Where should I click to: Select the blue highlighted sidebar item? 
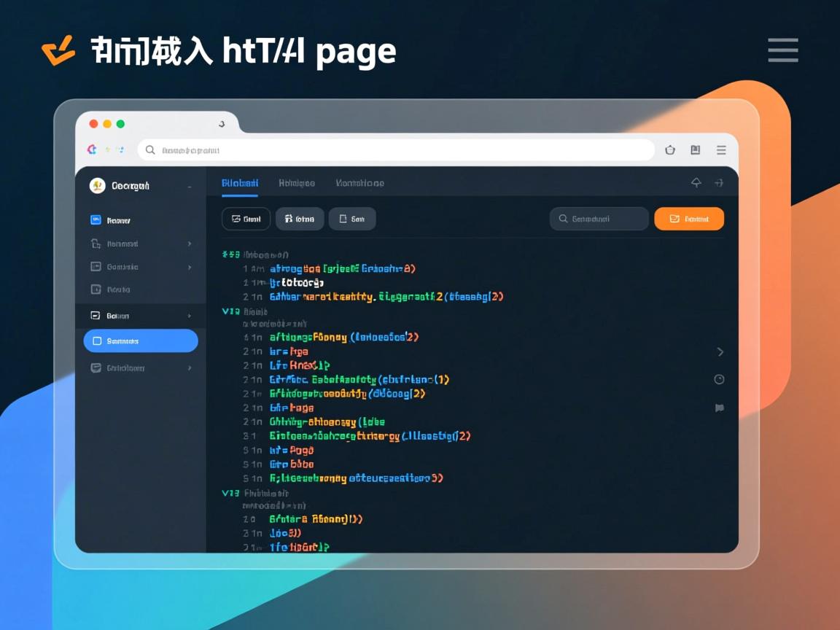141,341
